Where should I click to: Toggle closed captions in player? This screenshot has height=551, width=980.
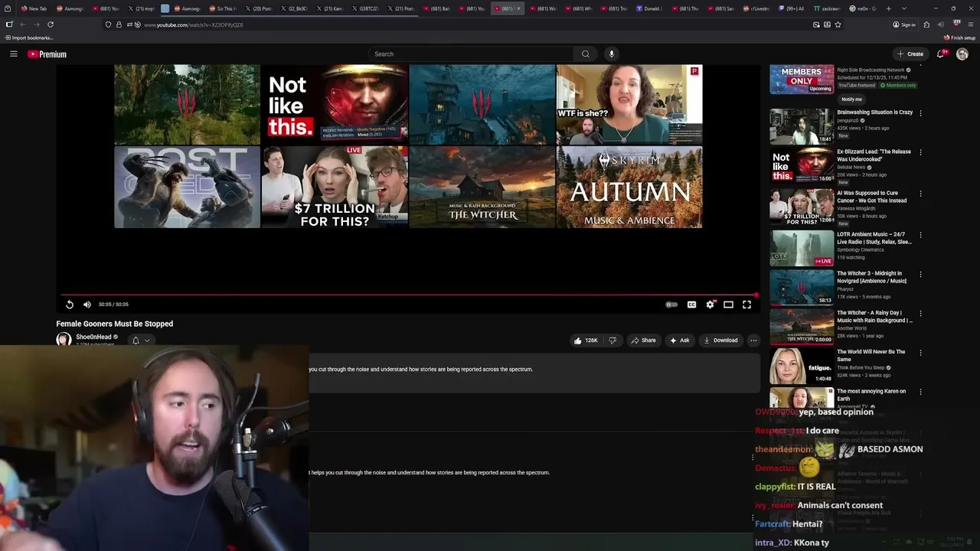pos(691,305)
